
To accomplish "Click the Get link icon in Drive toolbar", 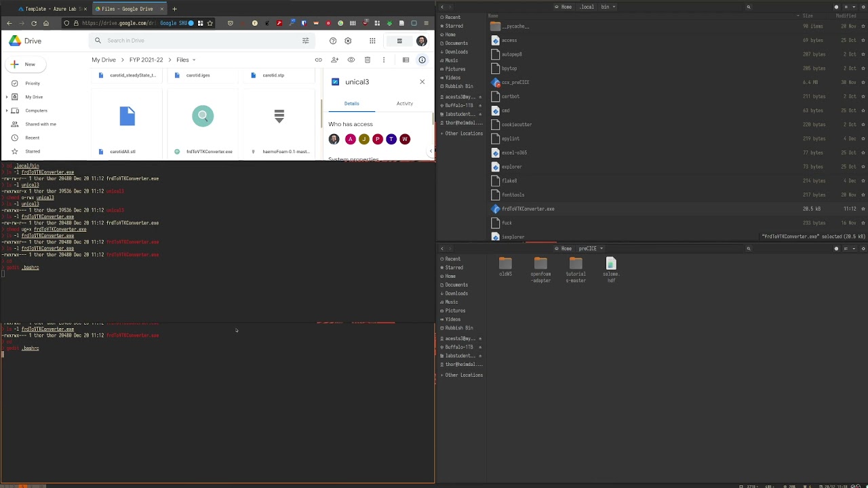I will [x=318, y=60].
